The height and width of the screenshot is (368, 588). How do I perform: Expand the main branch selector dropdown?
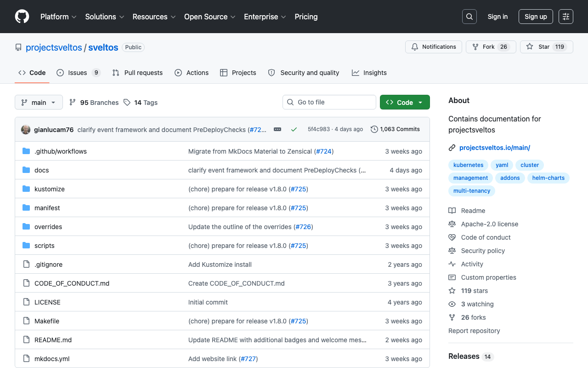(39, 102)
